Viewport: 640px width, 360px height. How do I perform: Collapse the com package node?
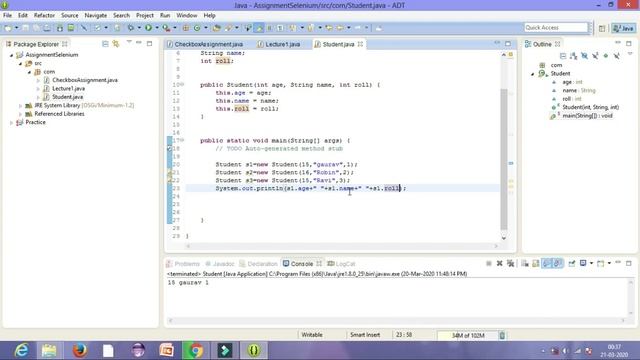[x=29, y=72]
